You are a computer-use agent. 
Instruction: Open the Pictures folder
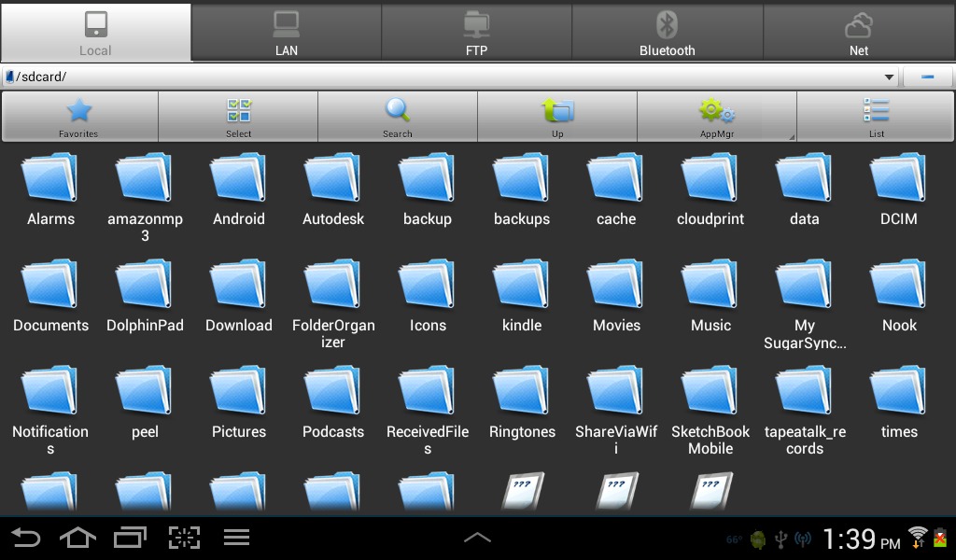pos(239,402)
